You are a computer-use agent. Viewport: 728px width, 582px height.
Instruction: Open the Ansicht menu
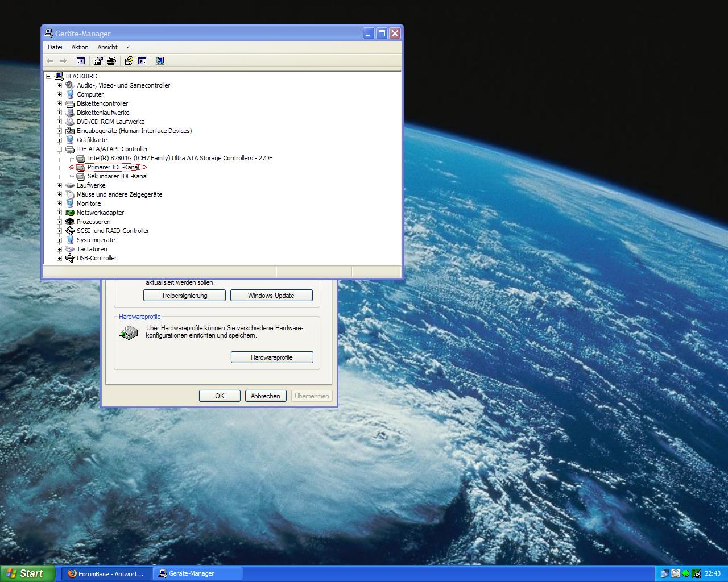[107, 47]
